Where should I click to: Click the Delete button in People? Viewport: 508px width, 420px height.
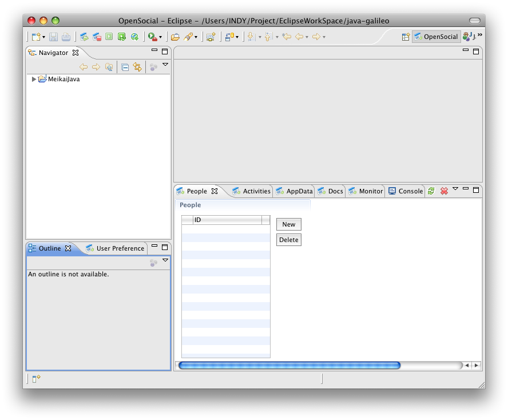tap(289, 240)
